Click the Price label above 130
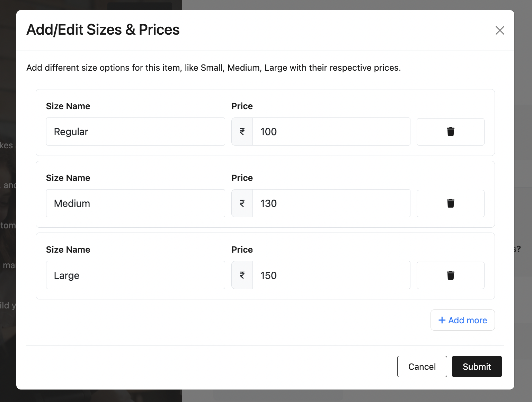This screenshot has height=402, width=532. 242,178
